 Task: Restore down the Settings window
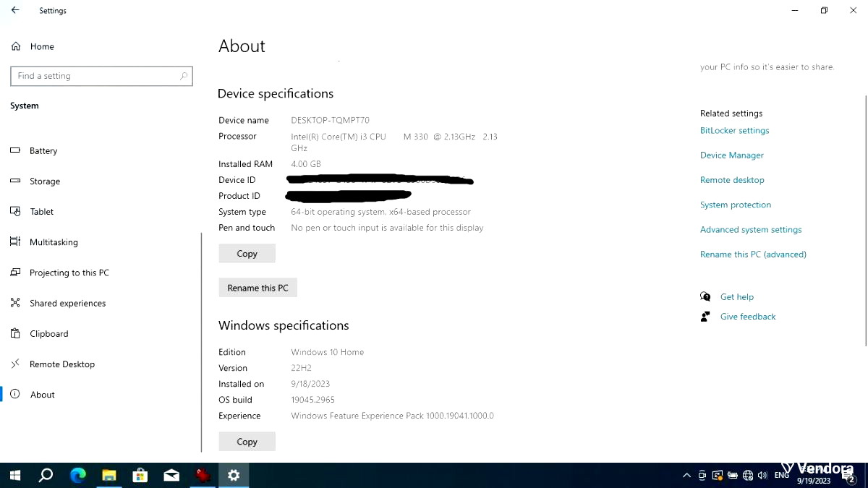824,11
